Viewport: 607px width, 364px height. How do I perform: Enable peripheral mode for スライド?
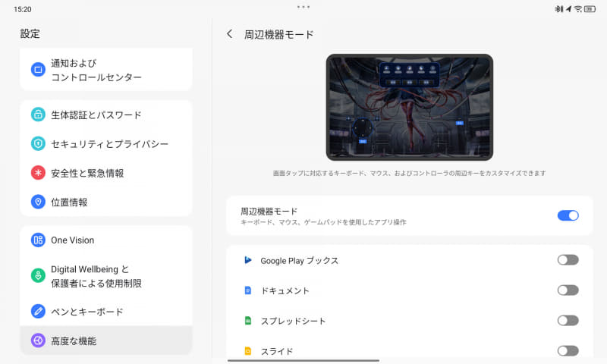pos(568,351)
